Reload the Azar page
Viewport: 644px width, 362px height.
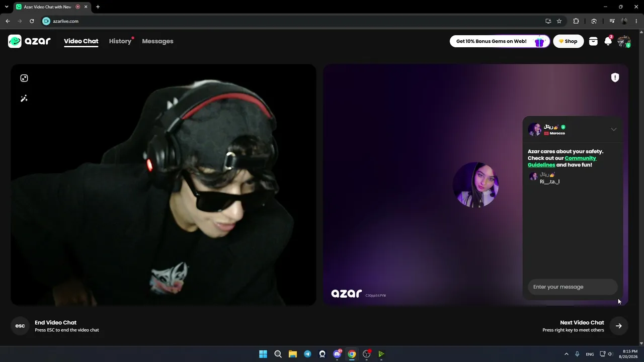click(x=32, y=21)
